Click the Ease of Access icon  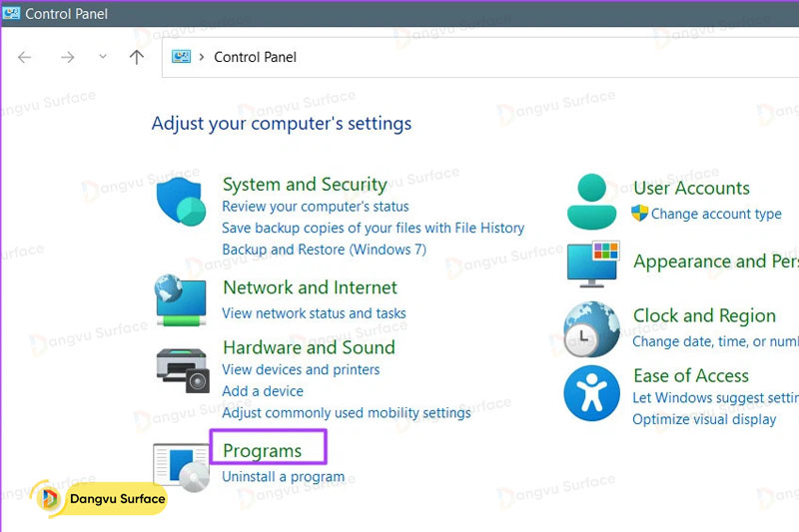coord(591,393)
